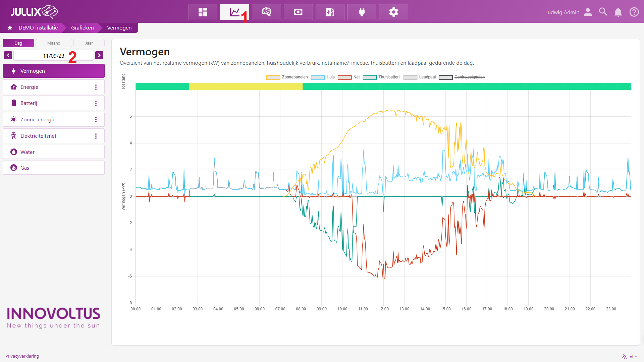The image size is (644, 362).
Task: Open the dashboard tiles icon
Action: click(203, 12)
